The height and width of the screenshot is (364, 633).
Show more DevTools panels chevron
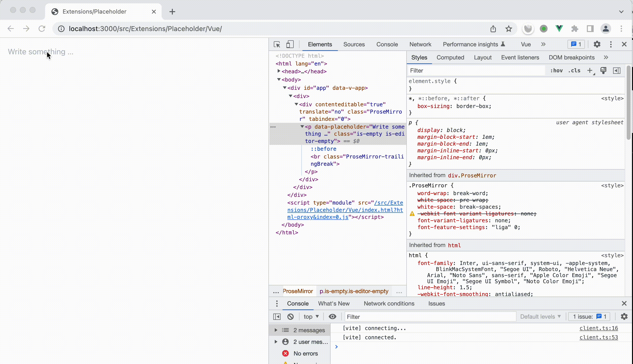543,44
